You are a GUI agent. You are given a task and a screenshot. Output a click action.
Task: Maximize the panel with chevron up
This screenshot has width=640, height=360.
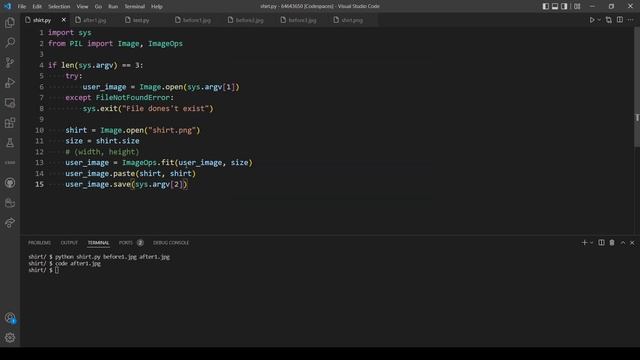pos(623,242)
